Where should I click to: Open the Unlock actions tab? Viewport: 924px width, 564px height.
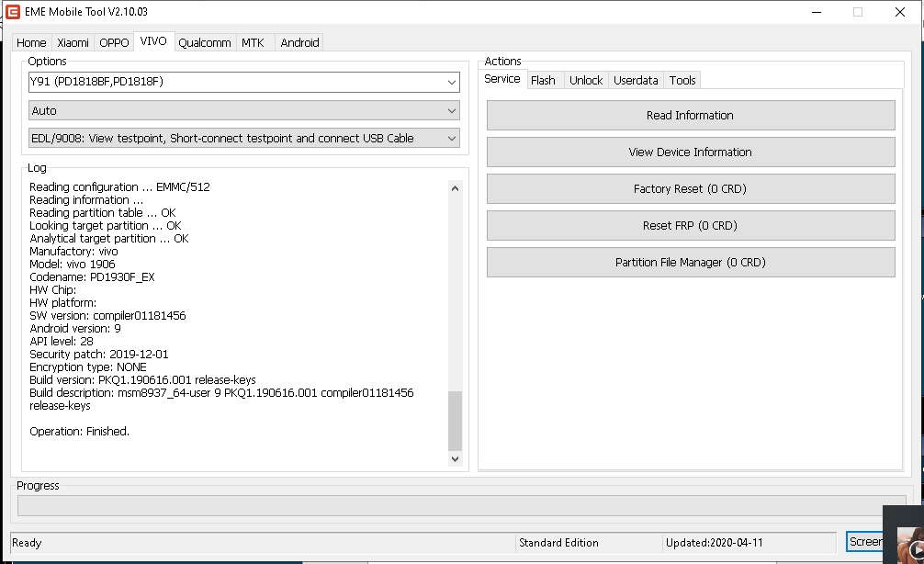point(586,80)
